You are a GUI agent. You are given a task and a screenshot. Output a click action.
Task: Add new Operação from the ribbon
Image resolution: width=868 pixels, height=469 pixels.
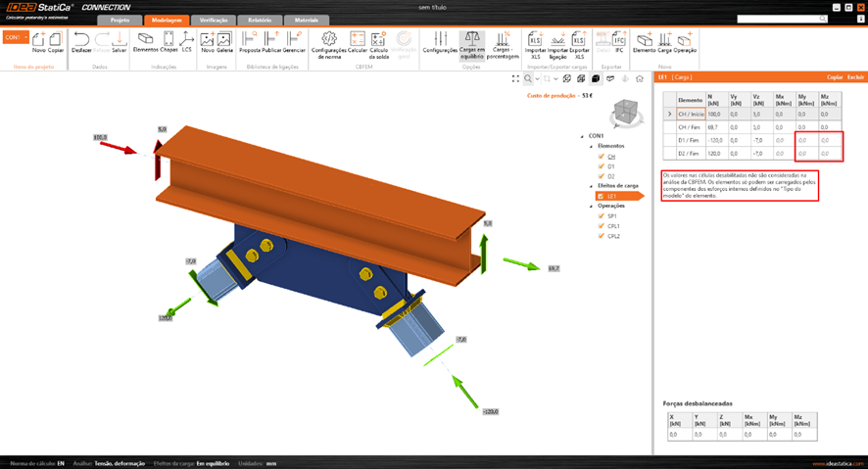pos(685,42)
